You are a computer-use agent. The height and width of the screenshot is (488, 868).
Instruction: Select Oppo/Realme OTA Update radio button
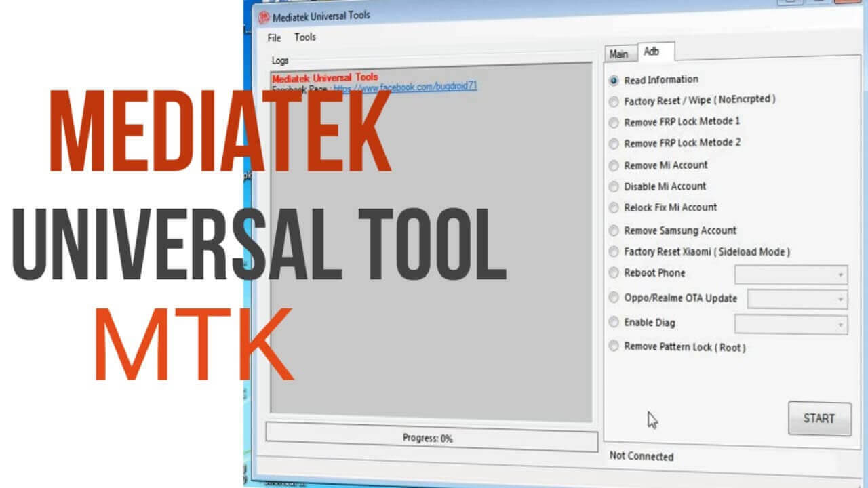pyautogui.click(x=613, y=298)
